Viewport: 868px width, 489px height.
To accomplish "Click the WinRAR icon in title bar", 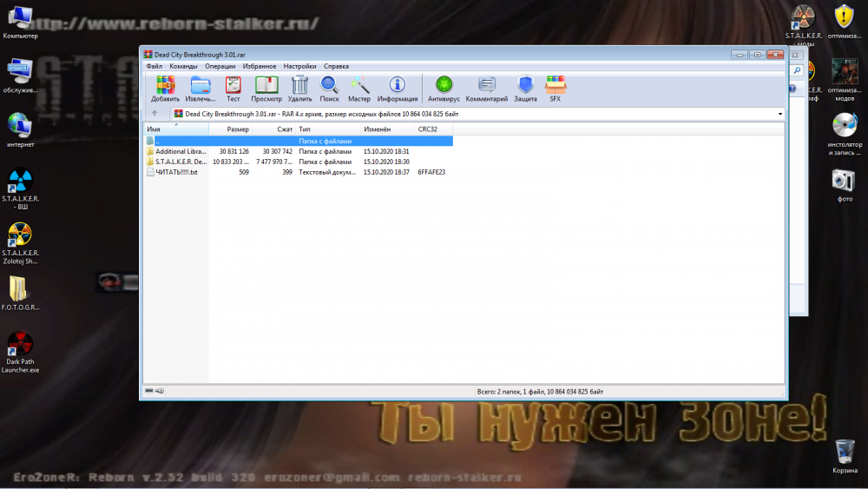I will coord(148,54).
